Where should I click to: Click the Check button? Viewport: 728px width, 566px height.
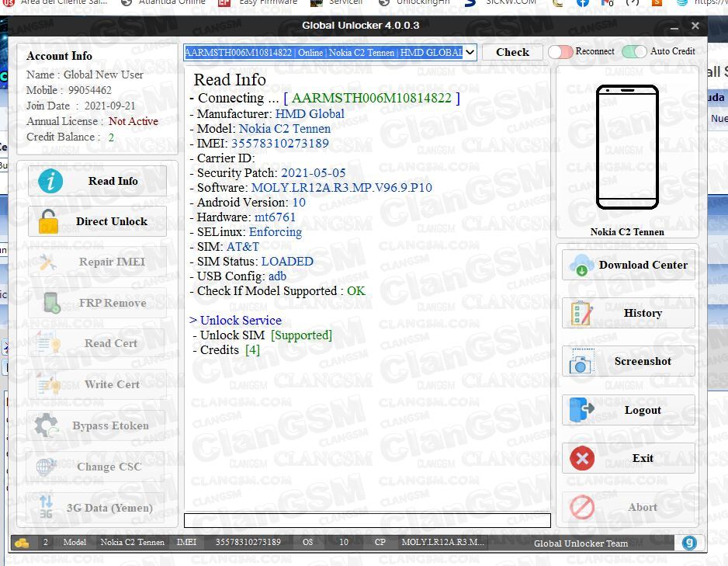point(512,52)
